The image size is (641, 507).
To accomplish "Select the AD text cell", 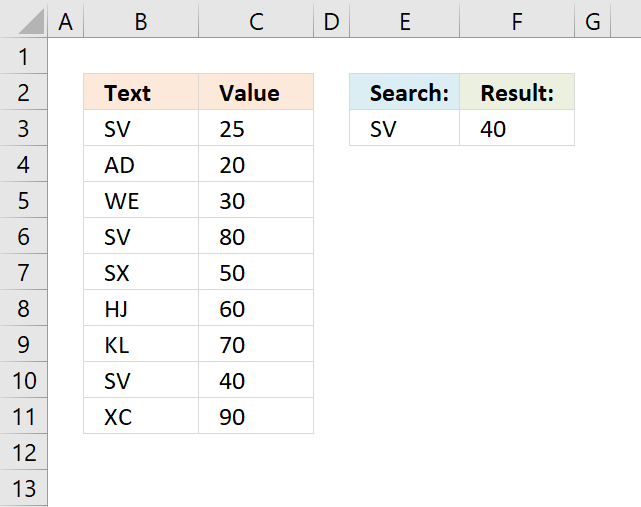I will click(141, 164).
